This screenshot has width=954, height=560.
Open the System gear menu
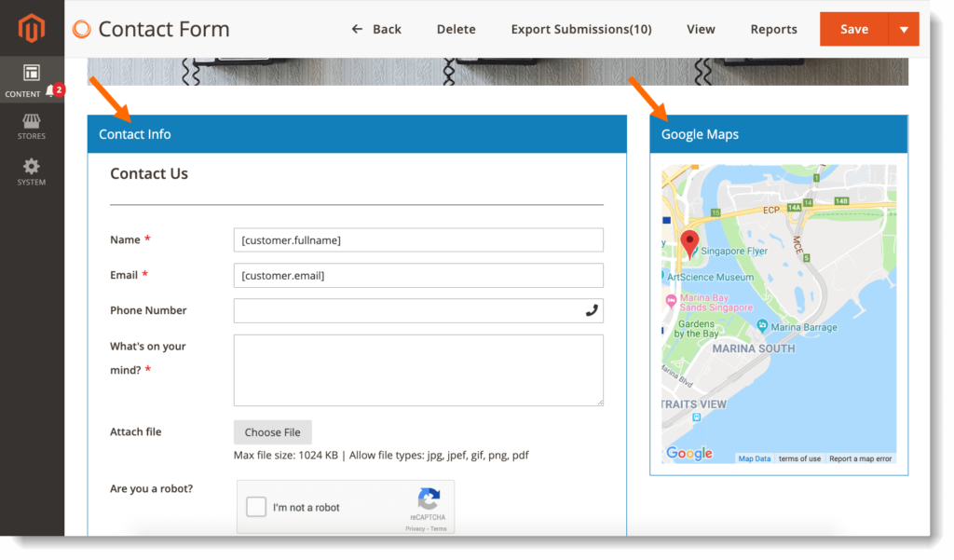point(32,172)
